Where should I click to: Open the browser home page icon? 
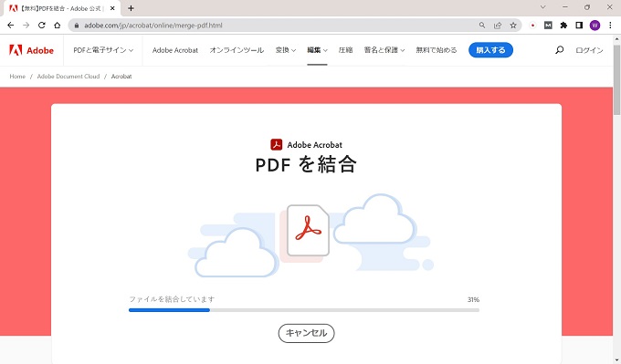tap(57, 26)
